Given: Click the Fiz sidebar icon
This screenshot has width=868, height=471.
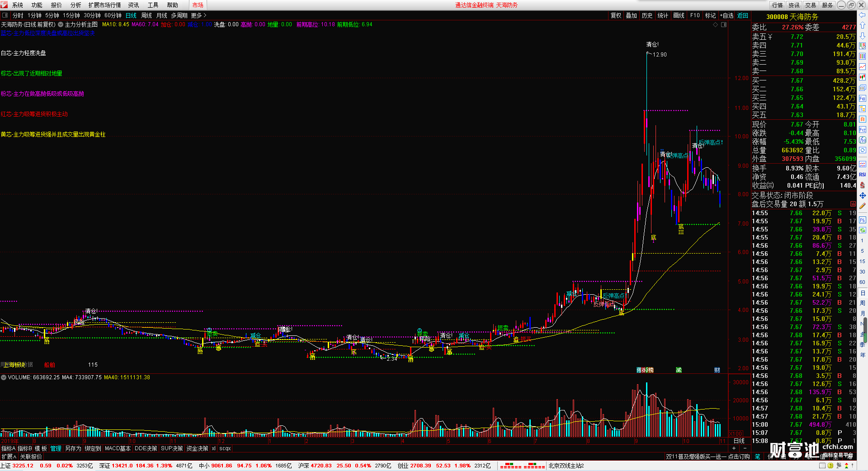Looking at the screenshot, I should 863,129.
